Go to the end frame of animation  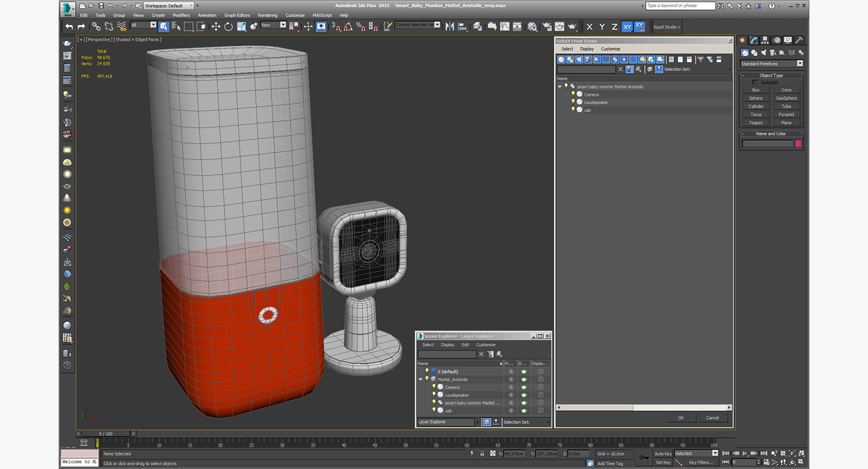click(763, 453)
